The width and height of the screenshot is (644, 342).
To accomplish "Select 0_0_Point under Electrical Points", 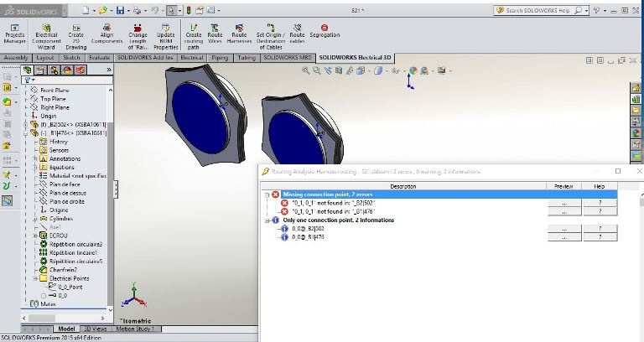I will (x=70, y=287).
